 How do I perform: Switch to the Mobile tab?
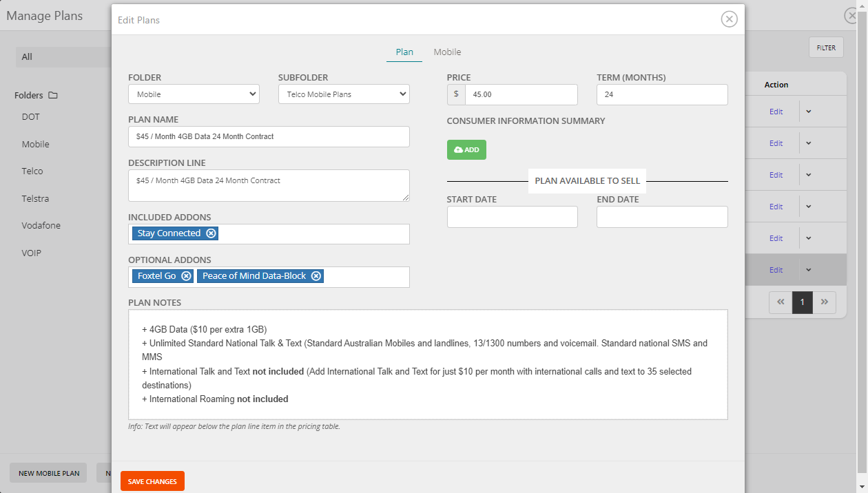click(x=447, y=52)
